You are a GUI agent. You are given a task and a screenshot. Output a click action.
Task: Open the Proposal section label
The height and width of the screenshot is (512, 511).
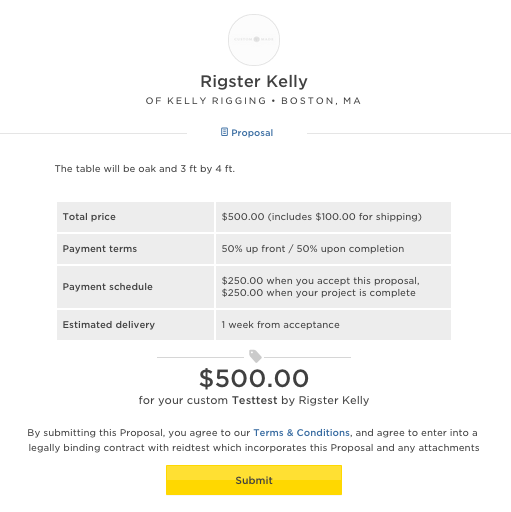[x=252, y=133]
